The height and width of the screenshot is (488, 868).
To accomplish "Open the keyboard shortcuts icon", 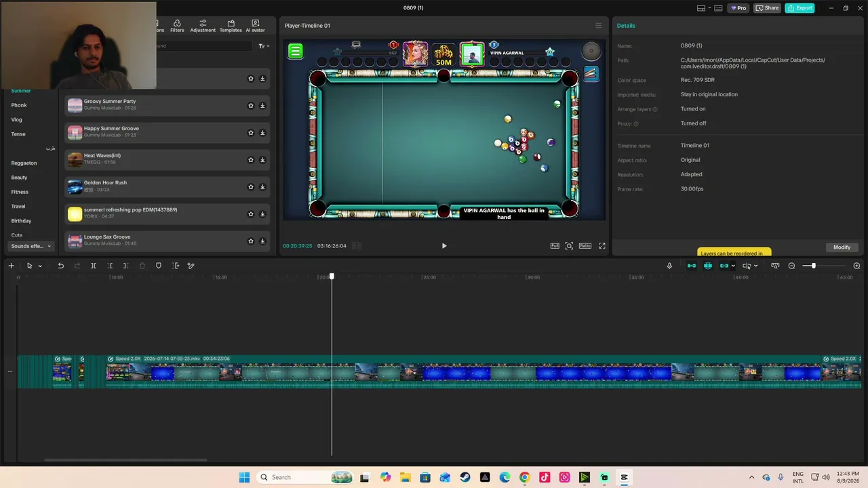I will pos(719,8).
